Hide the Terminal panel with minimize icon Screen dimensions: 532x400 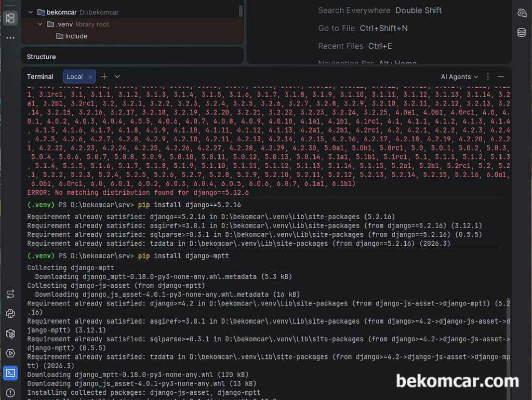[x=501, y=77]
